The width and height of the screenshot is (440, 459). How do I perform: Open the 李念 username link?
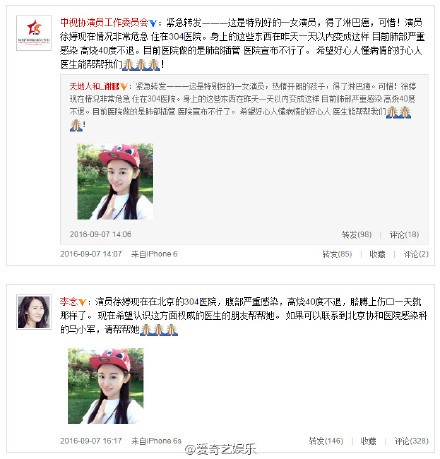(69, 302)
